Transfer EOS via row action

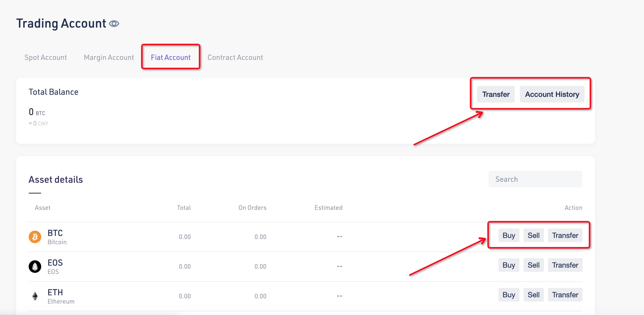[x=565, y=265]
